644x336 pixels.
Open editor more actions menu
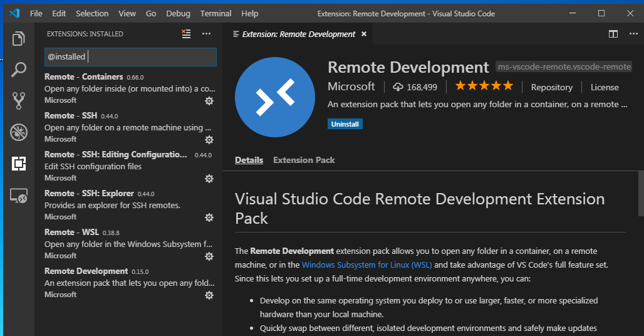point(634,34)
